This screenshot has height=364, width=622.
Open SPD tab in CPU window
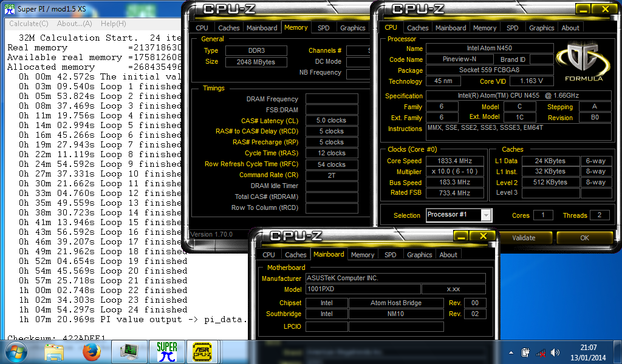pos(513,28)
